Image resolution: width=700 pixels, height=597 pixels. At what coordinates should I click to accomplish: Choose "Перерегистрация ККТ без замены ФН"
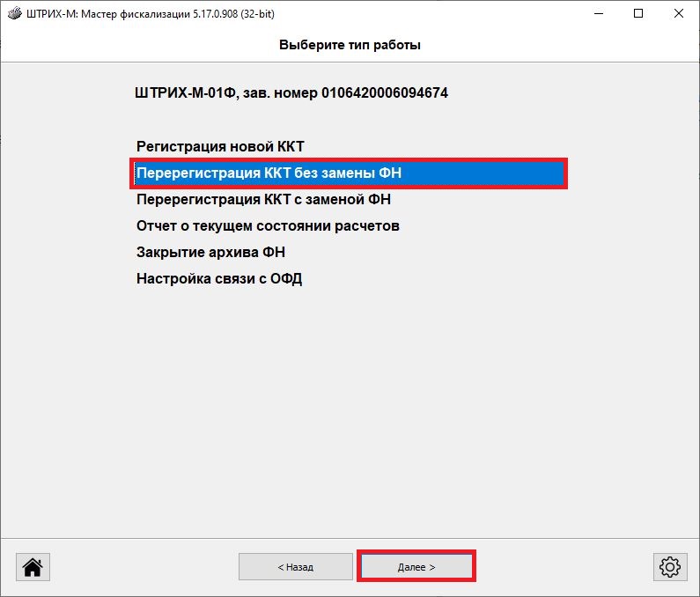[x=269, y=173]
